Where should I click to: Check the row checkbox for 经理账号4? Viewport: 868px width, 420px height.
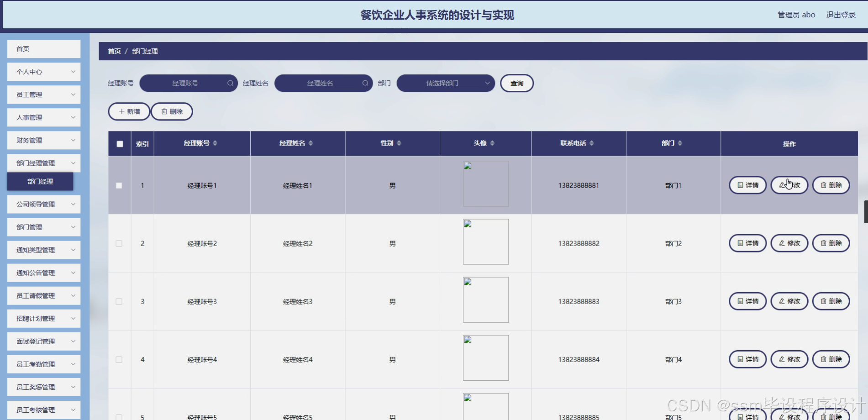tap(119, 359)
